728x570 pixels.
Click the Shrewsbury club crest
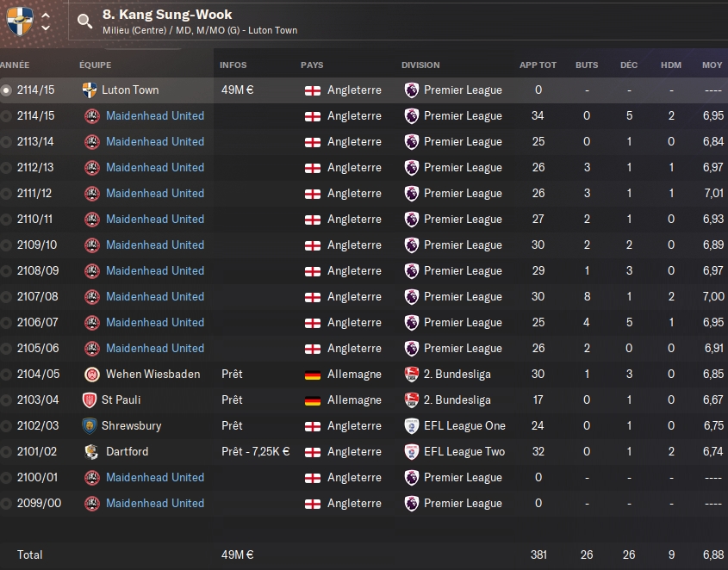91,426
